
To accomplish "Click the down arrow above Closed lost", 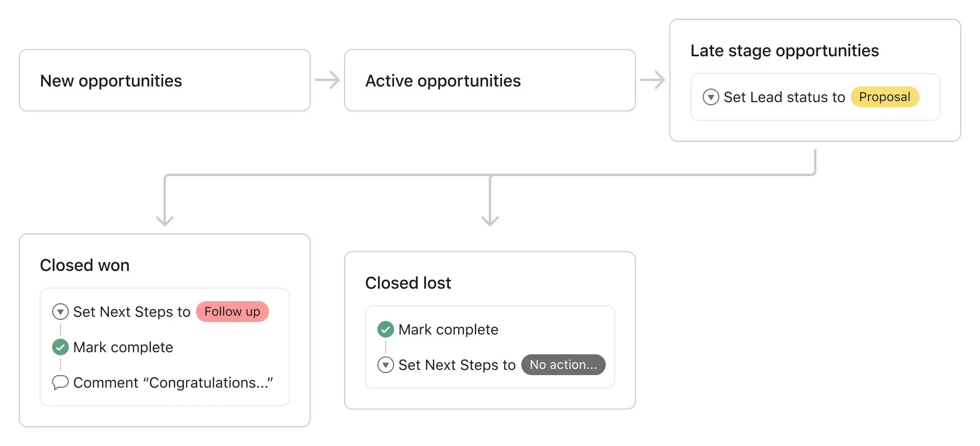I will coord(490,215).
